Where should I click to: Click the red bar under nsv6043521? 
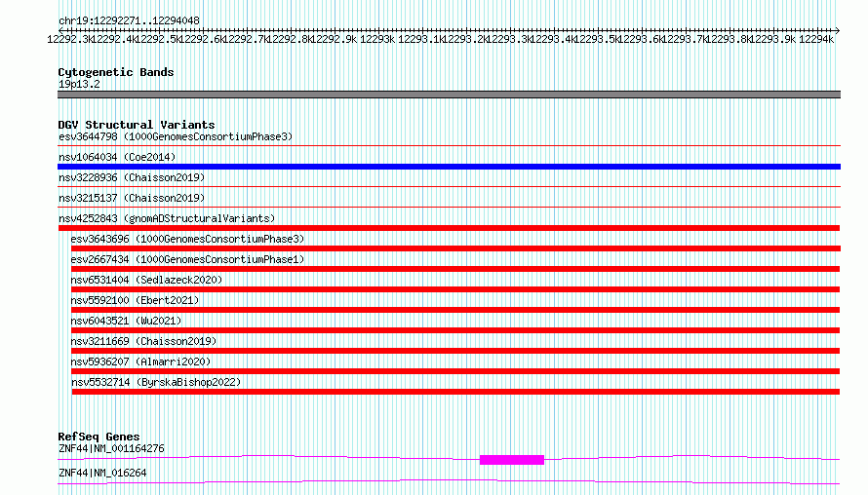(455, 330)
